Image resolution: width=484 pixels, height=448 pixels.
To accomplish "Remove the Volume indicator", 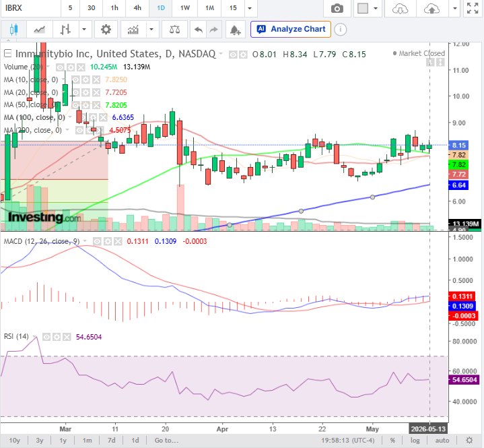I will coord(81,67).
